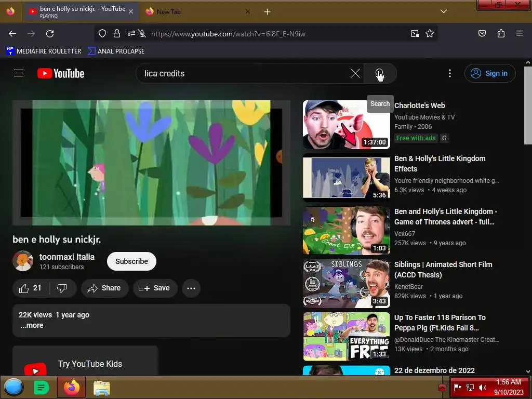Open the toonmaxi Italia channel name link
The width and height of the screenshot is (532, 399).
(67, 257)
